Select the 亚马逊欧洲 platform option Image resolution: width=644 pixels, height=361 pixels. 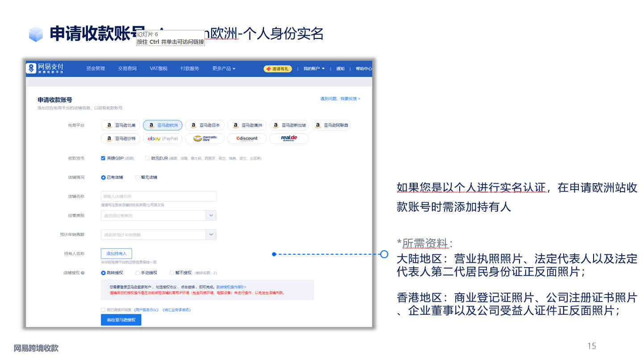[162, 126]
